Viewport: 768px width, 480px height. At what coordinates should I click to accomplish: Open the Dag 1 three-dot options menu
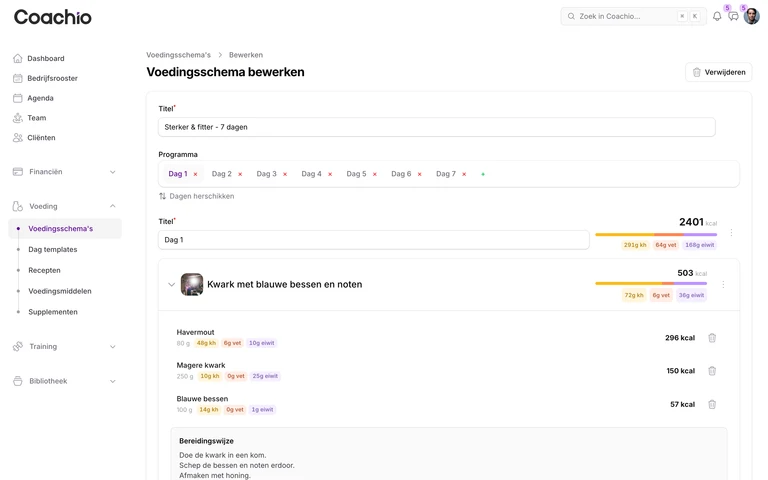731,233
